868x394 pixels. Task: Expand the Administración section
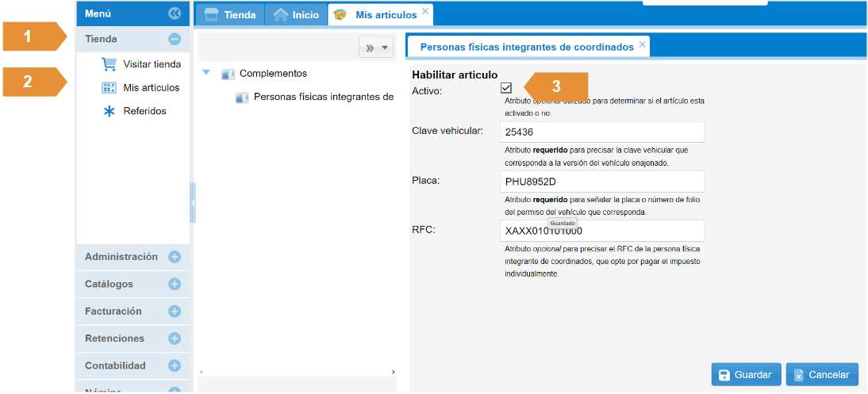[175, 257]
